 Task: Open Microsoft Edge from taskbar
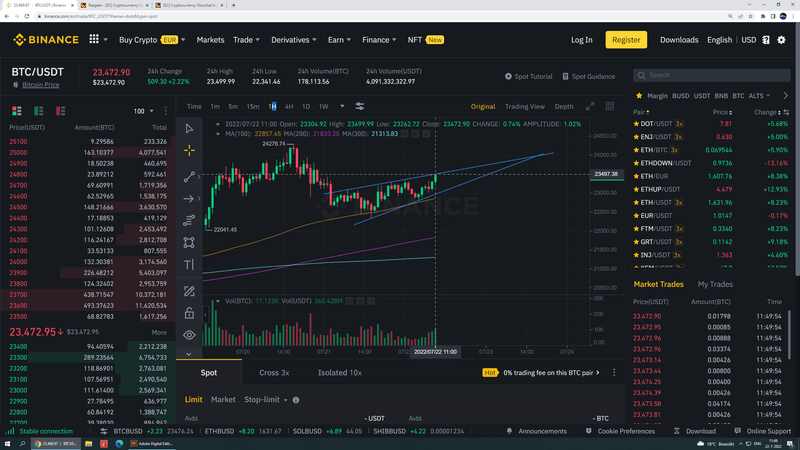tap(119, 444)
